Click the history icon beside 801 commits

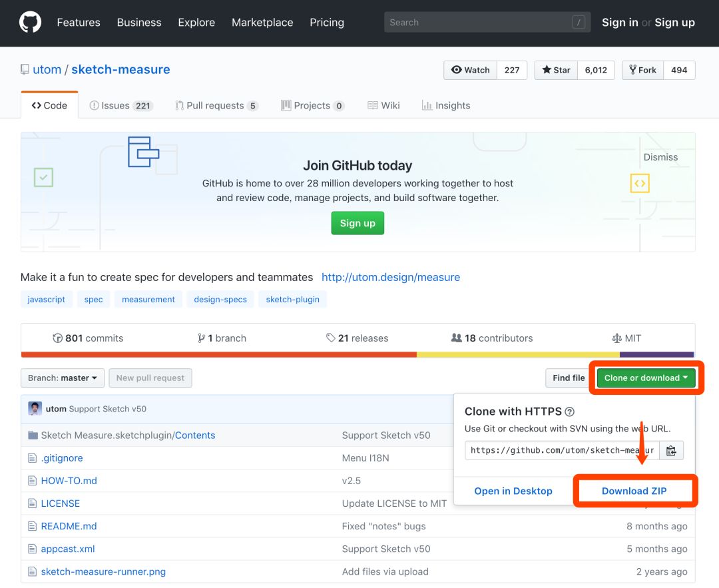57,338
